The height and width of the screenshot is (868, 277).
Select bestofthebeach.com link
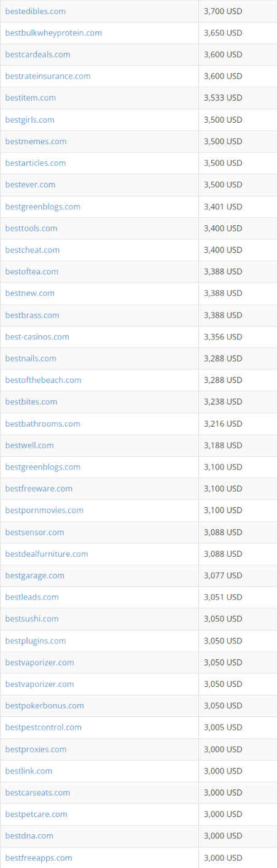pyautogui.click(x=43, y=380)
